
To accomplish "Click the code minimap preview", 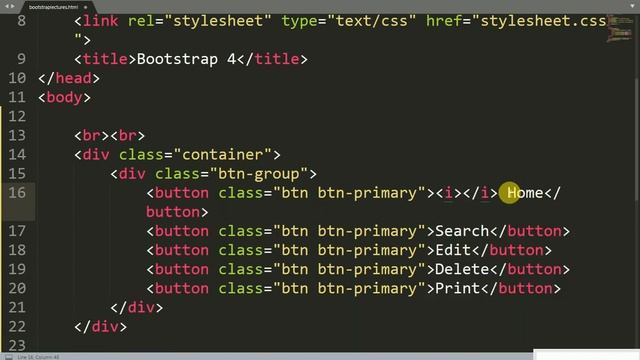I will (619, 29).
